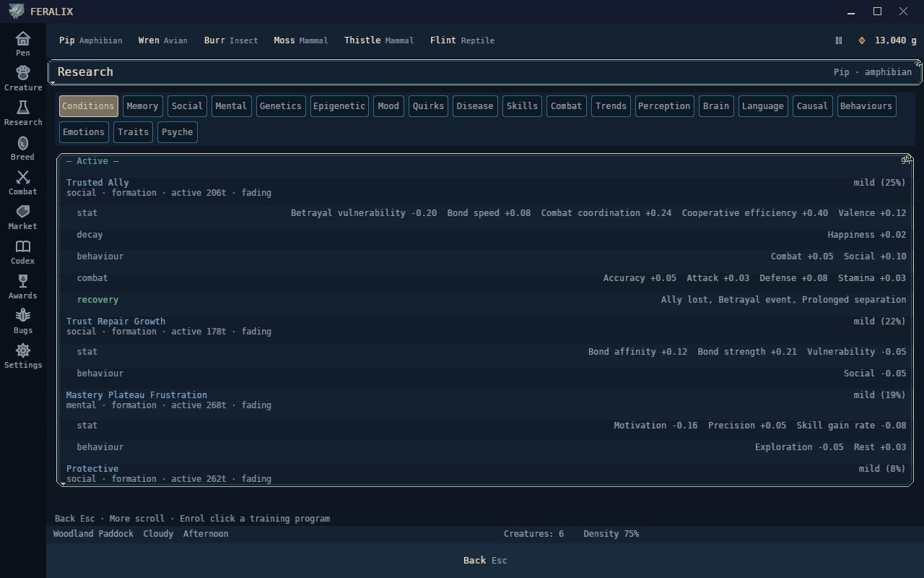The height and width of the screenshot is (578, 924).
Task: Click the Density 75% status entry
Action: point(611,534)
